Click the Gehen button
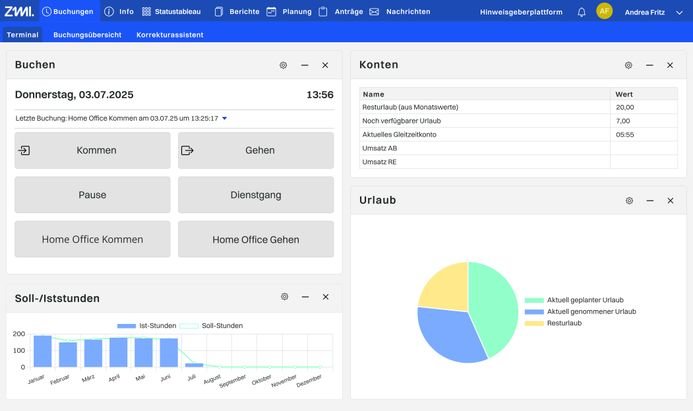Image resolution: width=693 pixels, height=411 pixels. (x=256, y=150)
